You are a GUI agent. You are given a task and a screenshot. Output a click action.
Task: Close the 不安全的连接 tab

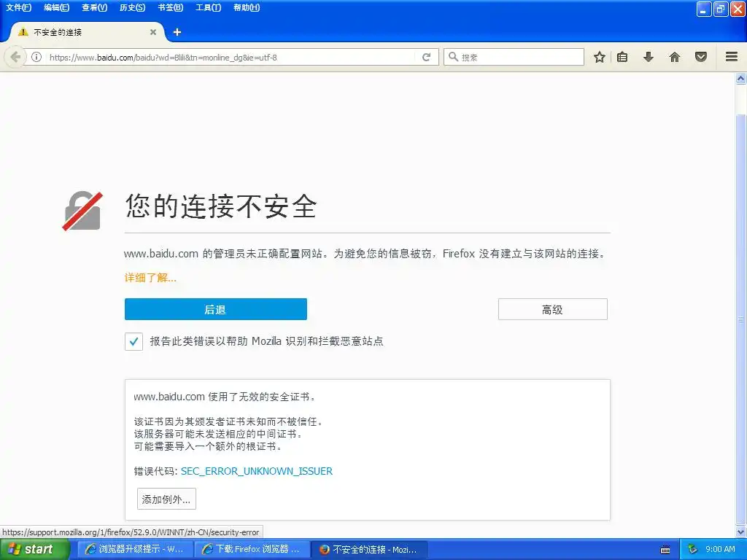click(153, 32)
